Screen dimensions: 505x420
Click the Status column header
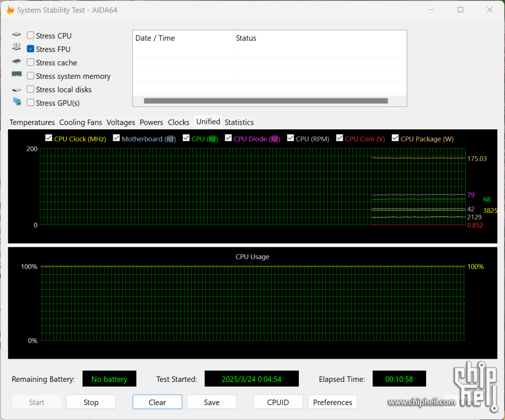pyautogui.click(x=320, y=38)
